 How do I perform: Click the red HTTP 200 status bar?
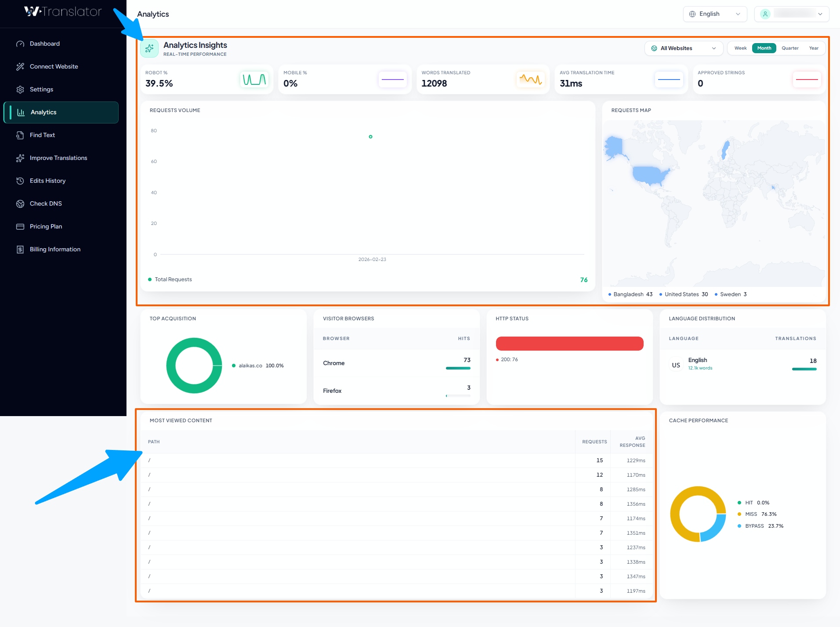click(569, 343)
